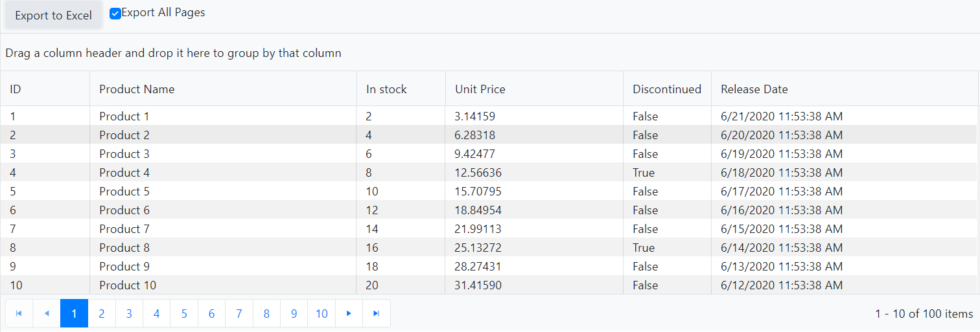Click the group-by drop area panel
Image resolution: width=980 pixels, height=332 pixels.
(490, 52)
